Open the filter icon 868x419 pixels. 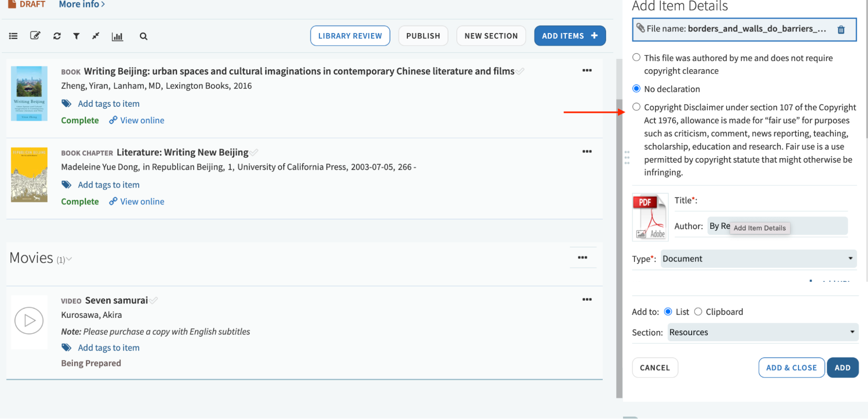tap(76, 36)
